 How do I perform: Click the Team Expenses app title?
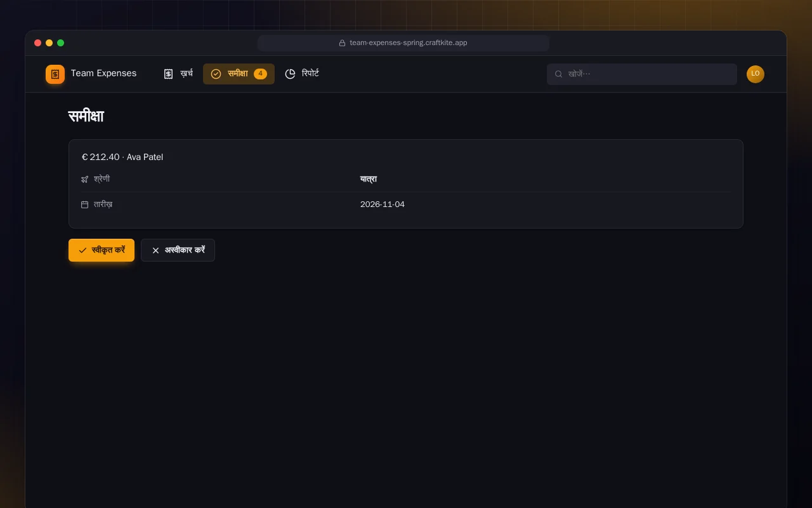[103, 74]
